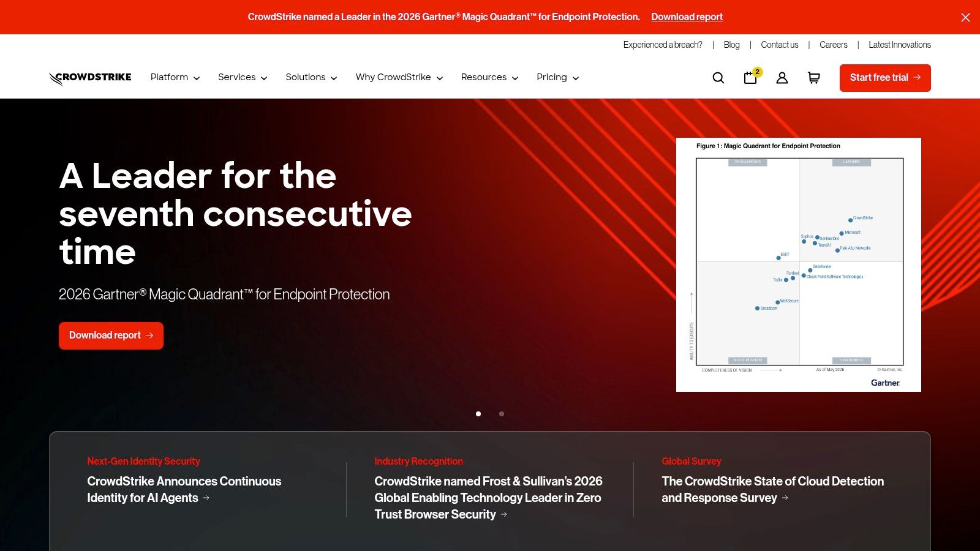This screenshot has width=980, height=551.
Task: Click the Industry Recognition label
Action: pos(419,462)
